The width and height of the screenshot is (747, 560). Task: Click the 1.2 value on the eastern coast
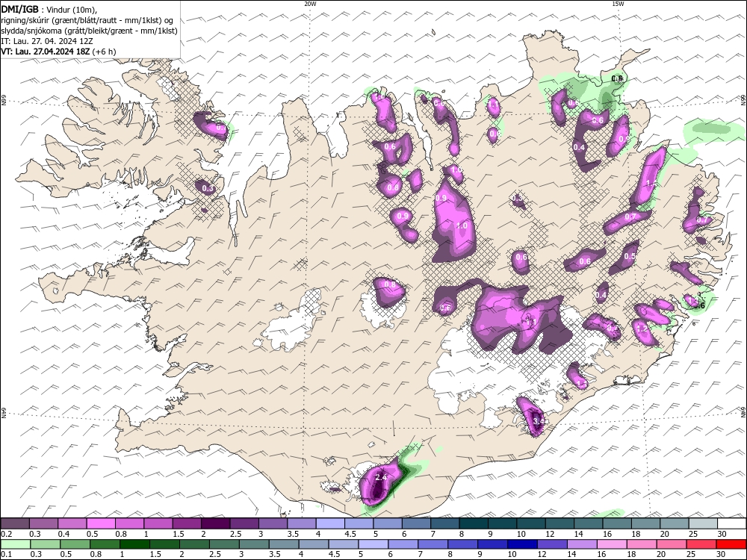[x=642, y=329]
